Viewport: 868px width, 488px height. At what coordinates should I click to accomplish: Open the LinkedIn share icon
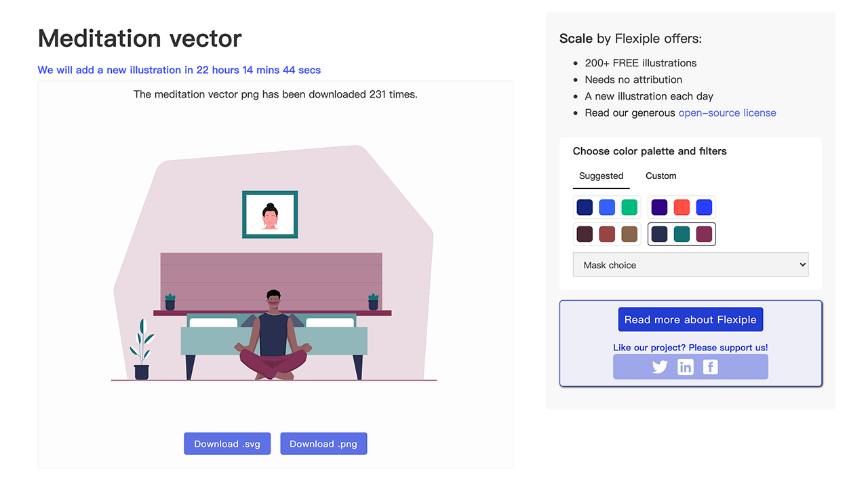(x=686, y=367)
